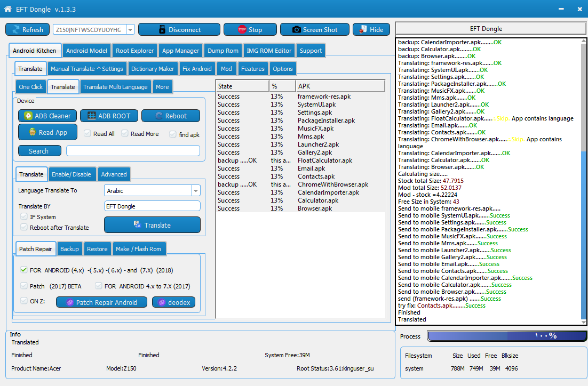Click the Translate button's language icon
The width and height of the screenshot is (588, 386).
(137, 224)
